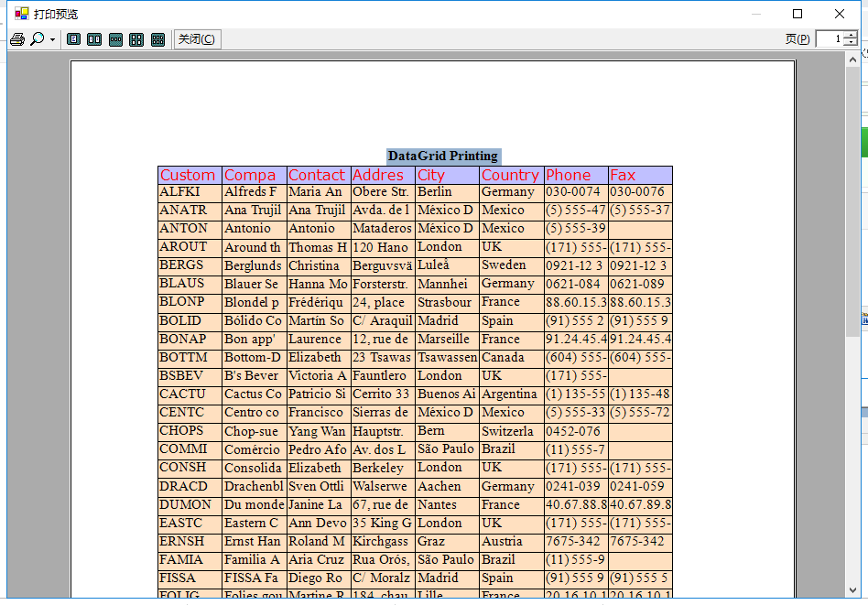Image resolution: width=868 pixels, height=605 pixels.
Task: Click the DataGrid Printing title
Action: click(443, 157)
